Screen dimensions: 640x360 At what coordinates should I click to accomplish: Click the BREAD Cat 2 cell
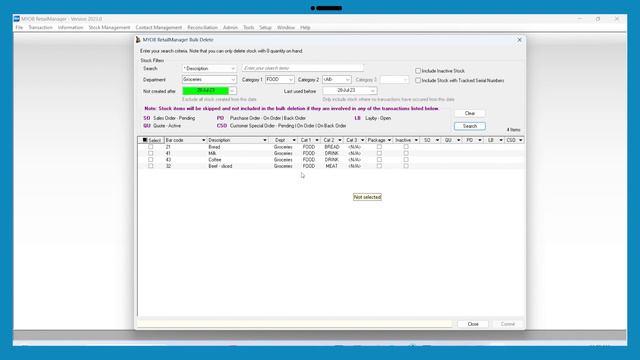tap(331, 147)
